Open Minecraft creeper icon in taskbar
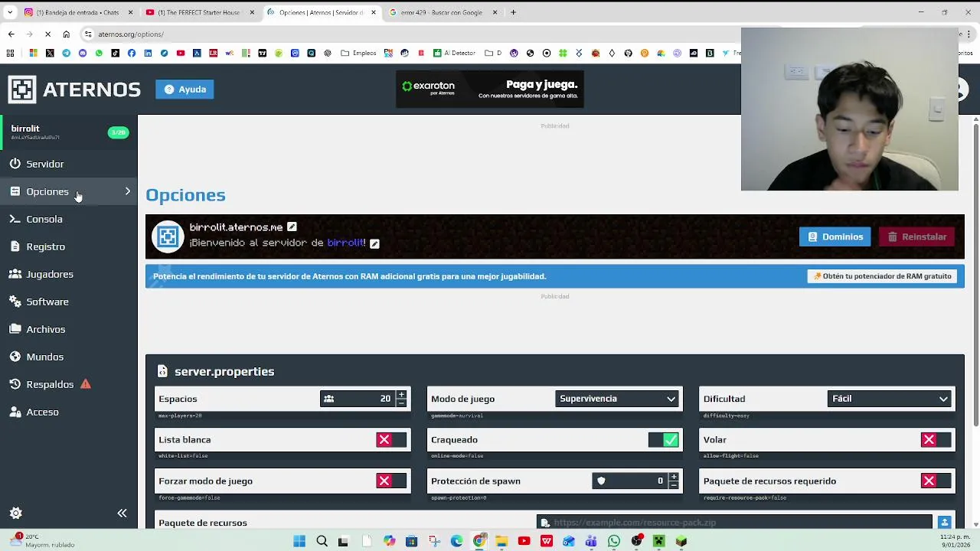This screenshot has height=551, width=980. pyautogui.click(x=658, y=541)
